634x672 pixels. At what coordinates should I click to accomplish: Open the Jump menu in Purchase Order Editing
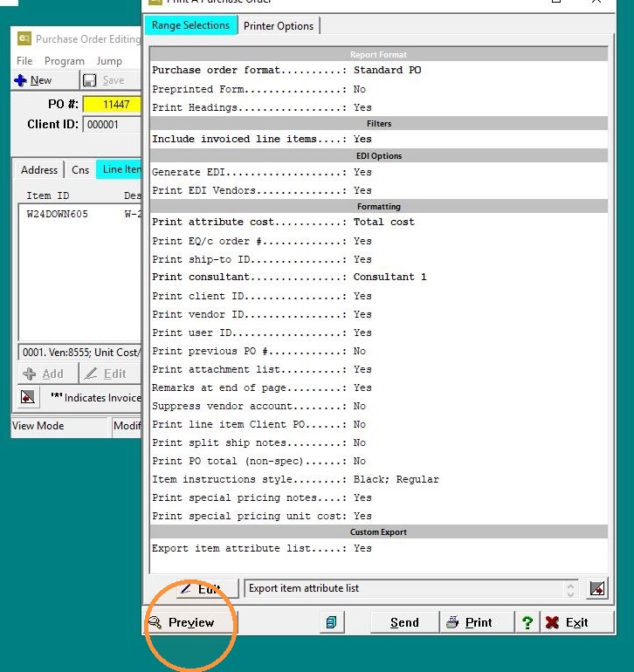[109, 61]
